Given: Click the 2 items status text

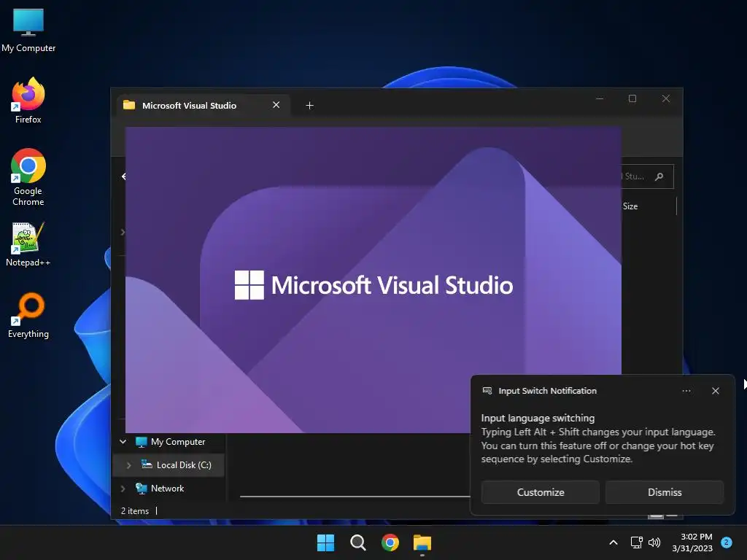Looking at the screenshot, I should click(135, 511).
